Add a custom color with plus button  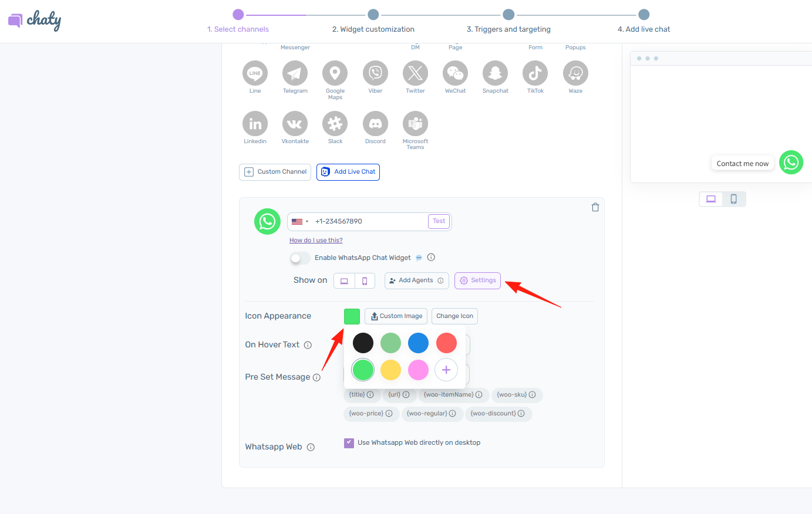coord(446,370)
